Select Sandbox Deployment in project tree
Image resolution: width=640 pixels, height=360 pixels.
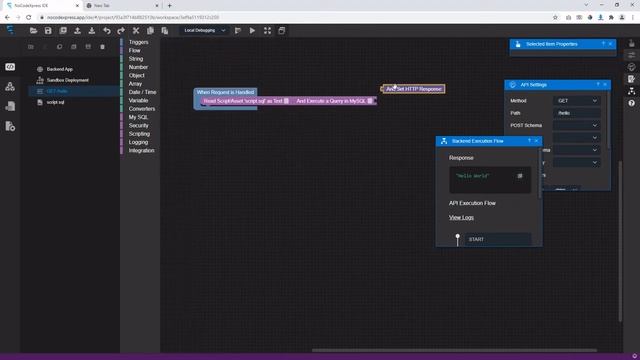point(67,80)
